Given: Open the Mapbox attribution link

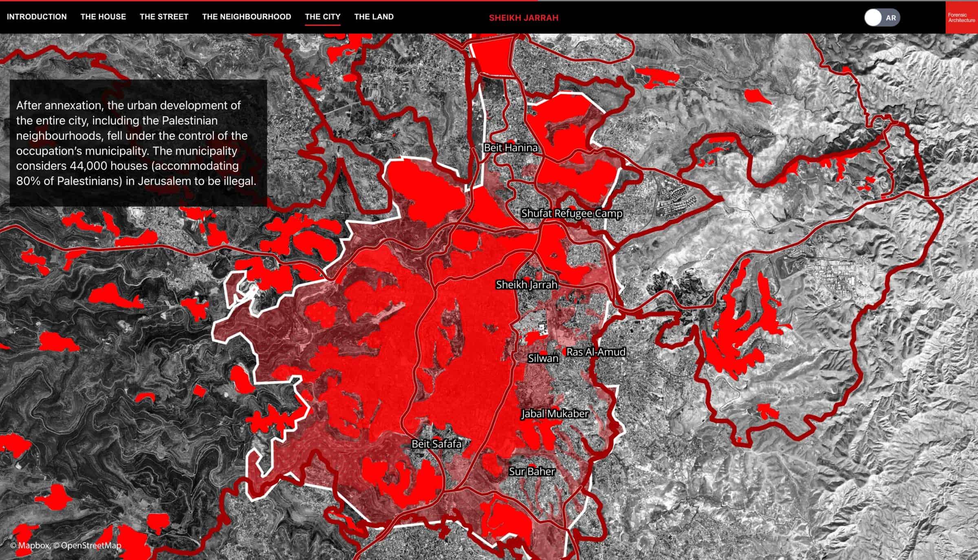Looking at the screenshot, I should coord(31,545).
